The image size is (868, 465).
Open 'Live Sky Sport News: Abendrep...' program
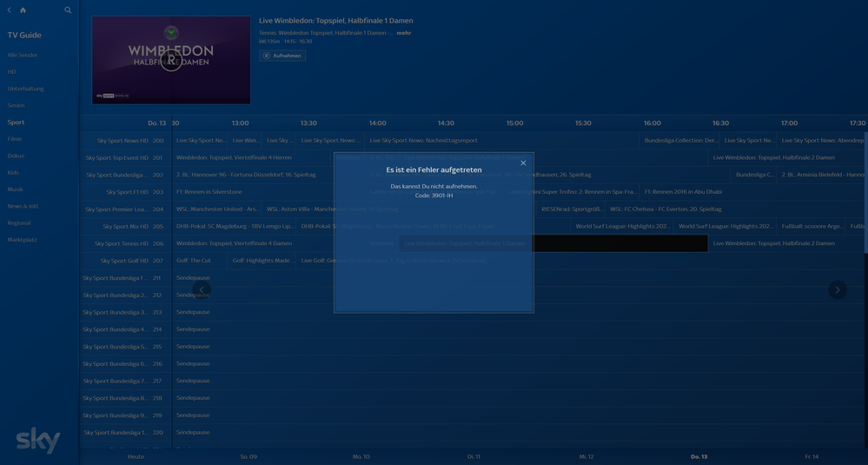pos(820,141)
